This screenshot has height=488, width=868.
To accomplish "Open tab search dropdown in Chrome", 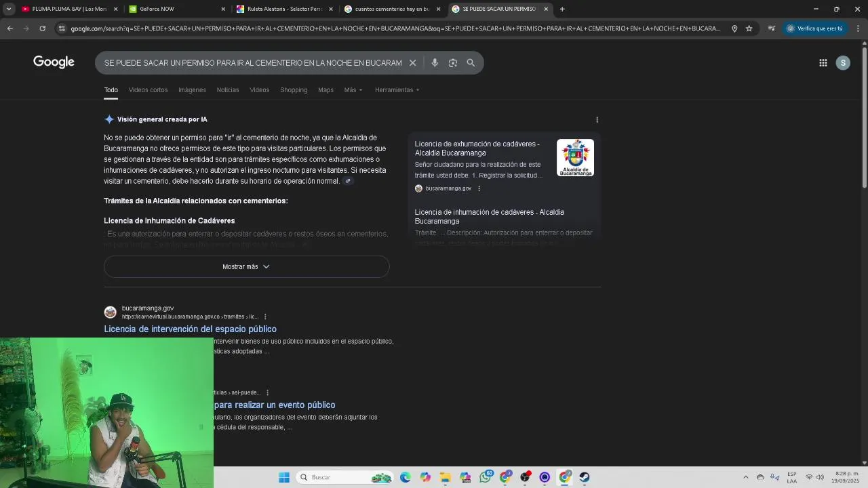I will pos(9,9).
